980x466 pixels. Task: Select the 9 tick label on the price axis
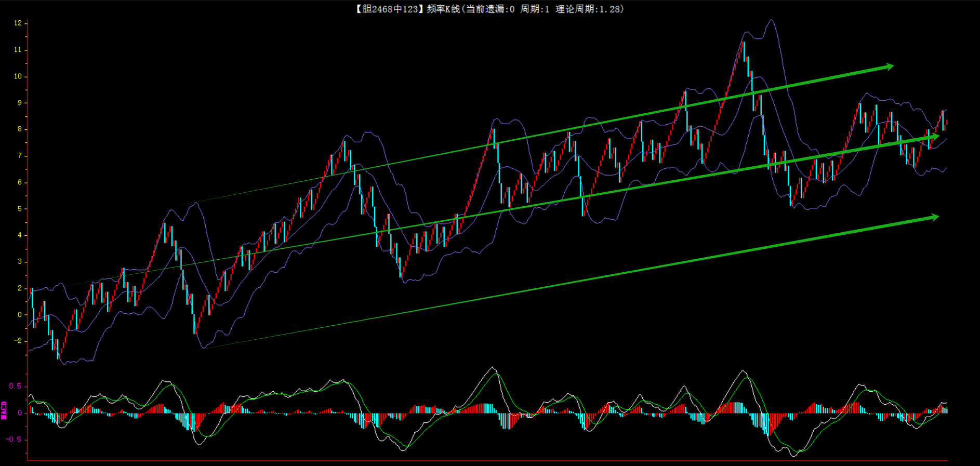pos(20,103)
